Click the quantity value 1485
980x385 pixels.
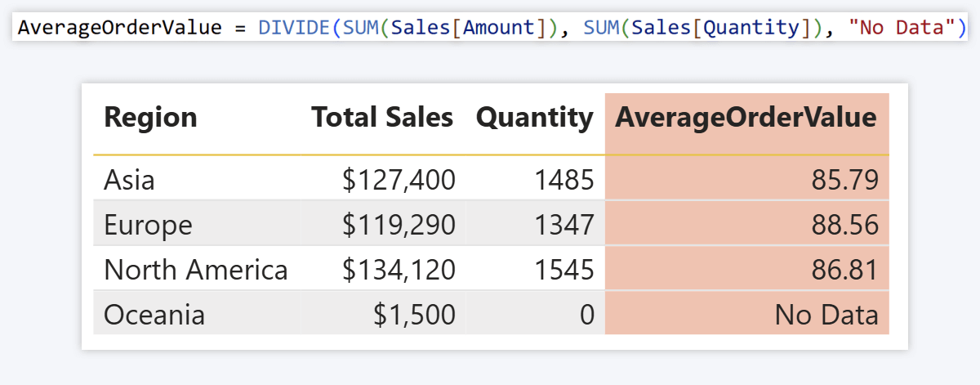563,179
